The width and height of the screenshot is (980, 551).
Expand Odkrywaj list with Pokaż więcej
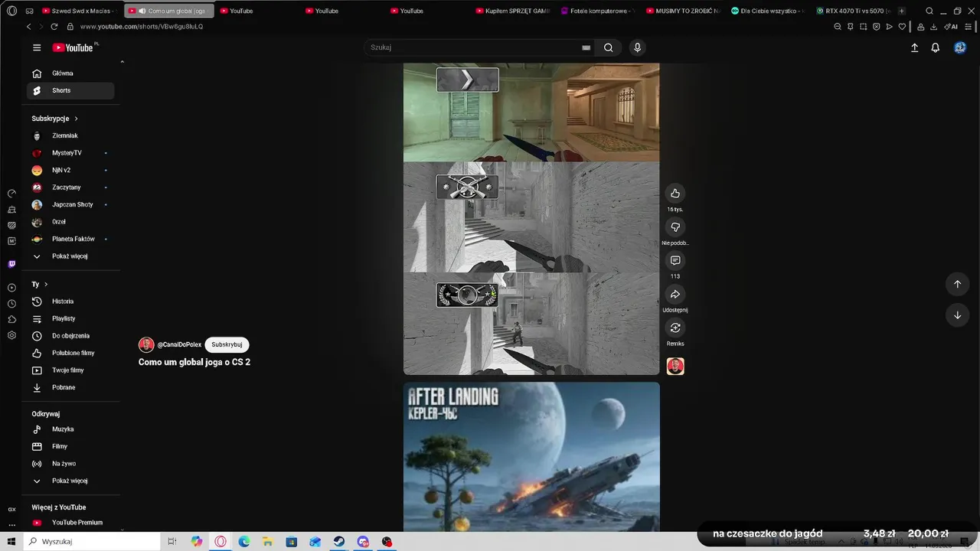(x=70, y=481)
